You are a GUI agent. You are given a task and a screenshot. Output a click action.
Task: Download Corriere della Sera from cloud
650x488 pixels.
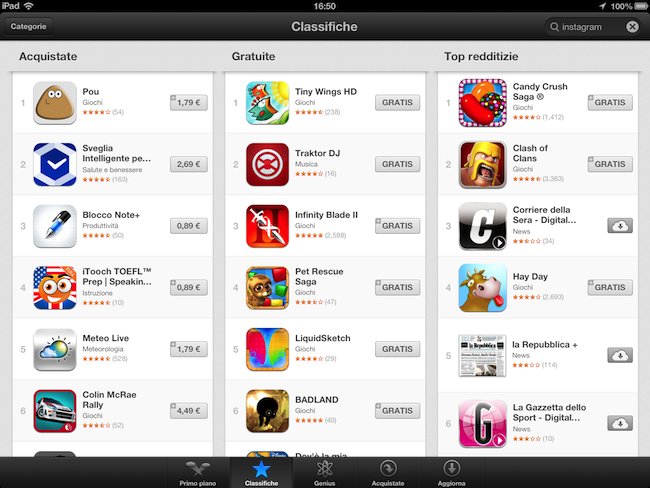point(620,226)
